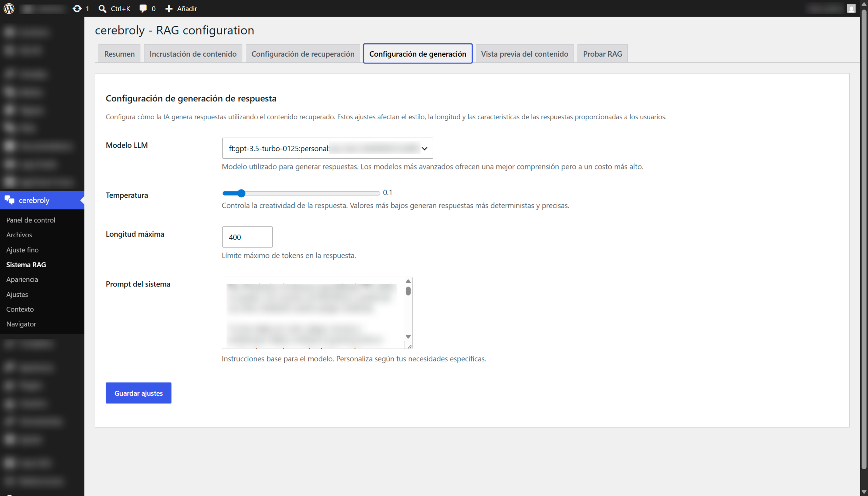
Task: Click the Prompt del sistema label
Action: 138,284
